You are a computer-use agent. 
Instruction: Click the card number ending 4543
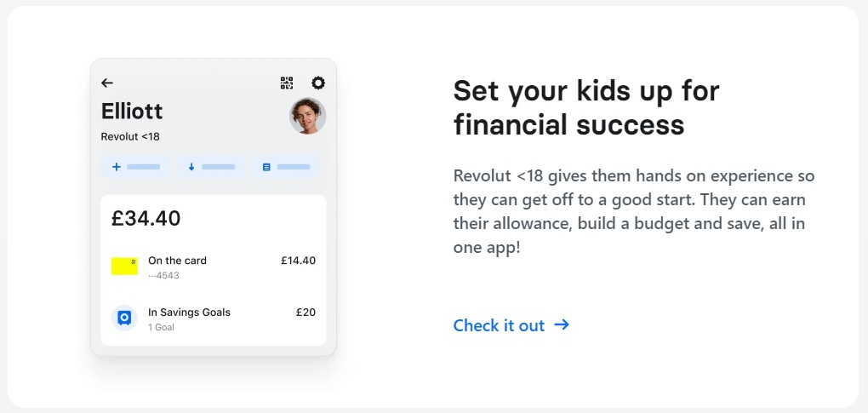point(163,276)
